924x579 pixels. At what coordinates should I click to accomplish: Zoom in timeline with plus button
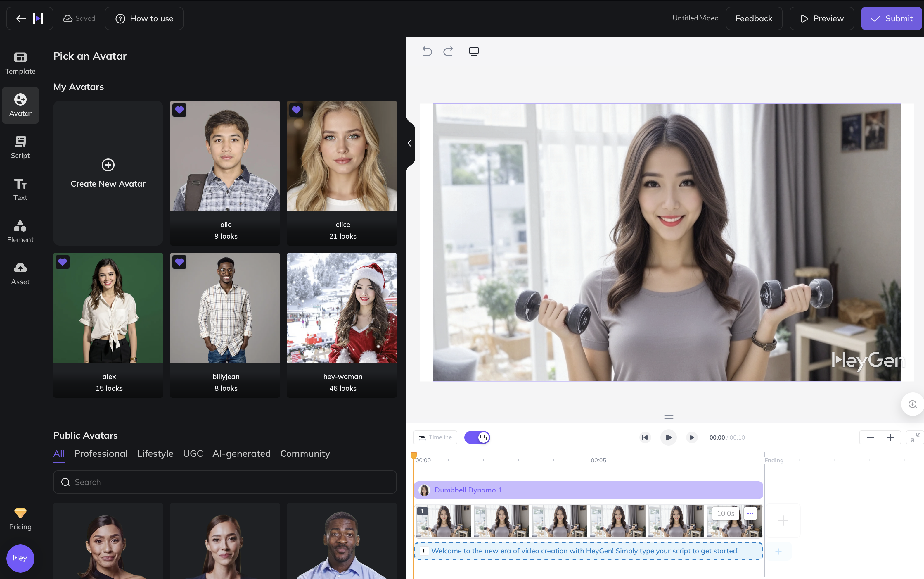pos(890,437)
